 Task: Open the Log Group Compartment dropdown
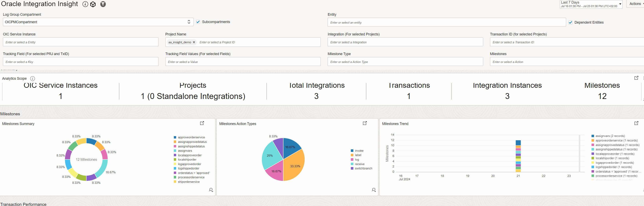(98, 22)
